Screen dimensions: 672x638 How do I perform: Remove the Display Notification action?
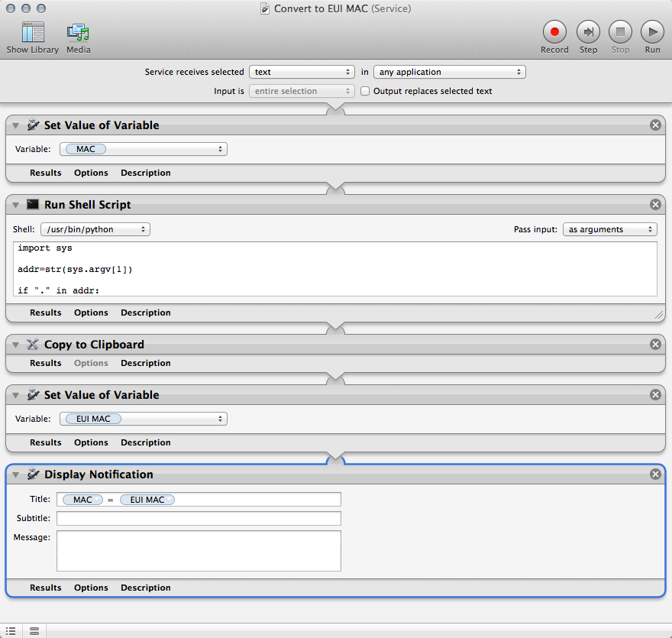[x=655, y=474]
